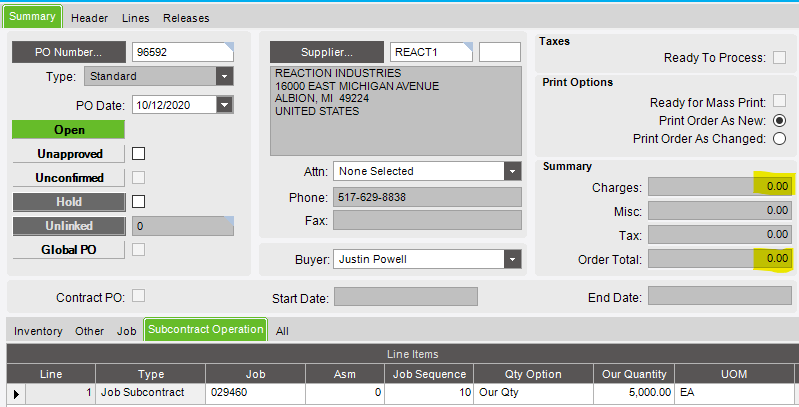Switch to the Inventory line items tab
Viewport: 799px width, 407px height.
[38, 331]
